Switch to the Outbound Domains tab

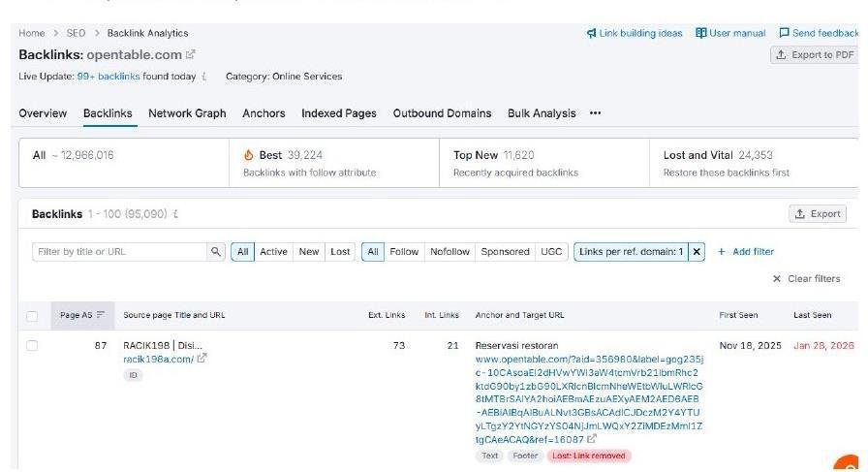[x=443, y=113]
